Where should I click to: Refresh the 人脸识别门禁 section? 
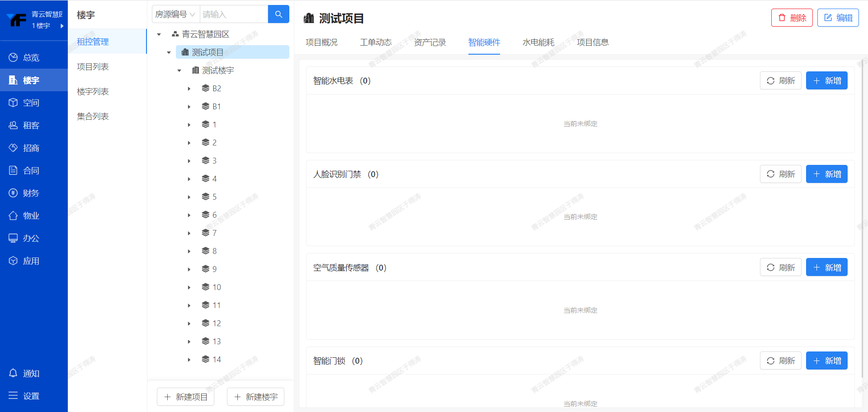[780, 174]
